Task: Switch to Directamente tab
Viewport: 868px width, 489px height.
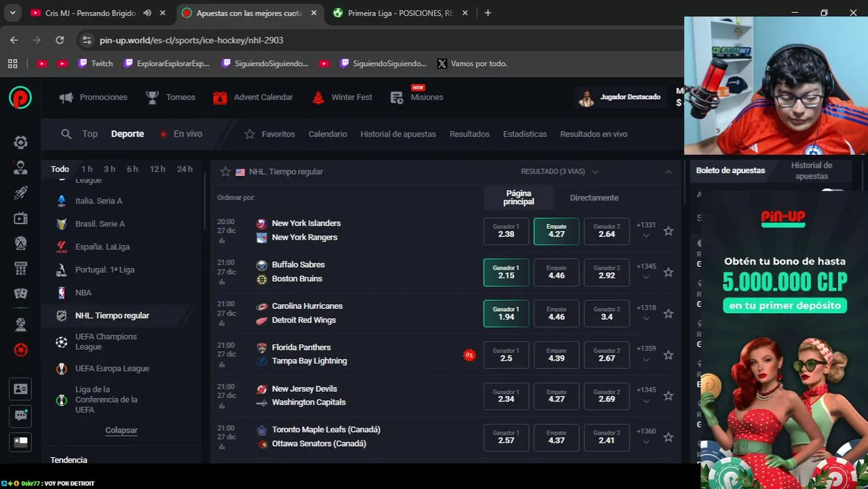Action: click(x=594, y=198)
